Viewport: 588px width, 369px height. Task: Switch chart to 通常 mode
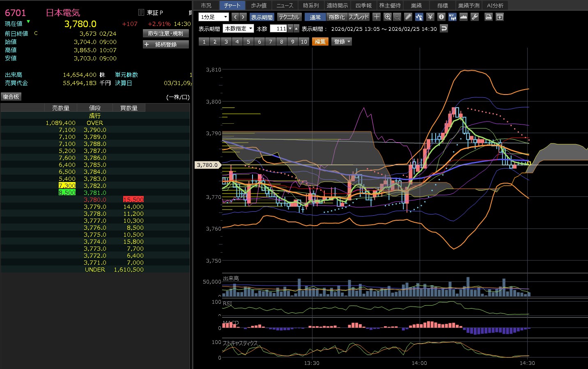pos(315,17)
